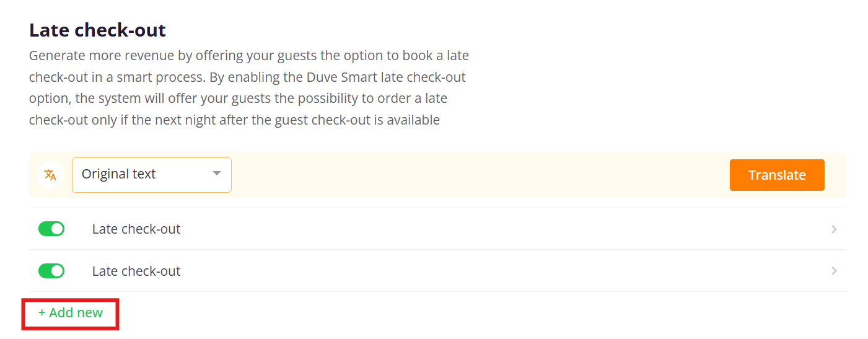Select the first "Late check-out" row label
The image size is (868, 339).
[x=136, y=229]
